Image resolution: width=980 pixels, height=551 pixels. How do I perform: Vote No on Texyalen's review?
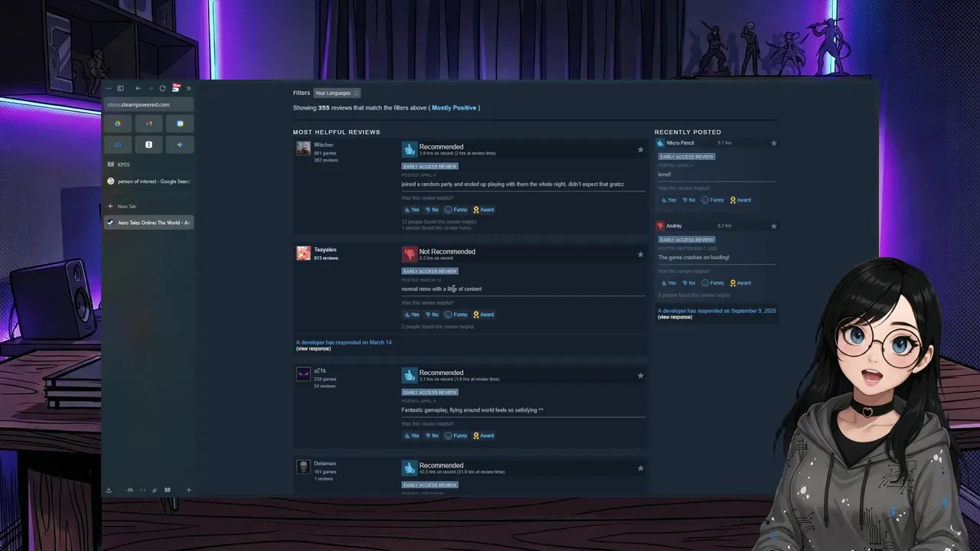pyautogui.click(x=432, y=315)
